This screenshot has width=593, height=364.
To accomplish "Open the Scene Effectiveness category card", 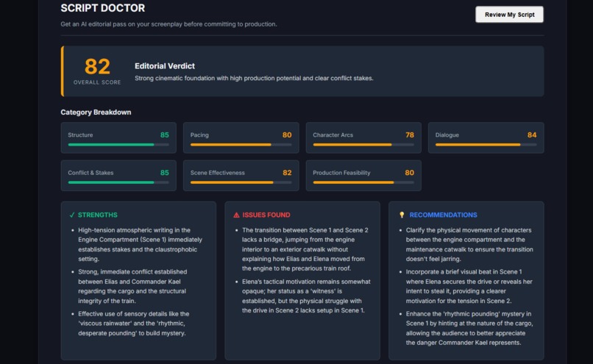I will tap(241, 176).
